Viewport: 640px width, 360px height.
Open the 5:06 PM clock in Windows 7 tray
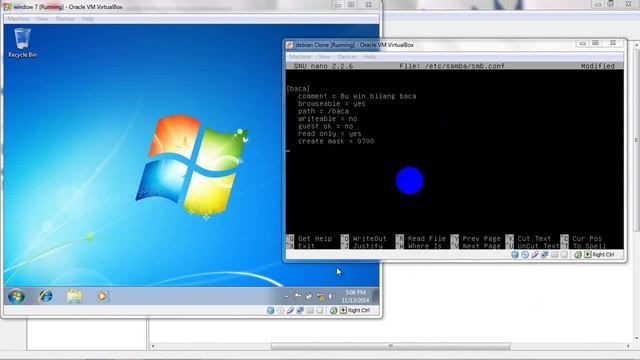[355, 296]
